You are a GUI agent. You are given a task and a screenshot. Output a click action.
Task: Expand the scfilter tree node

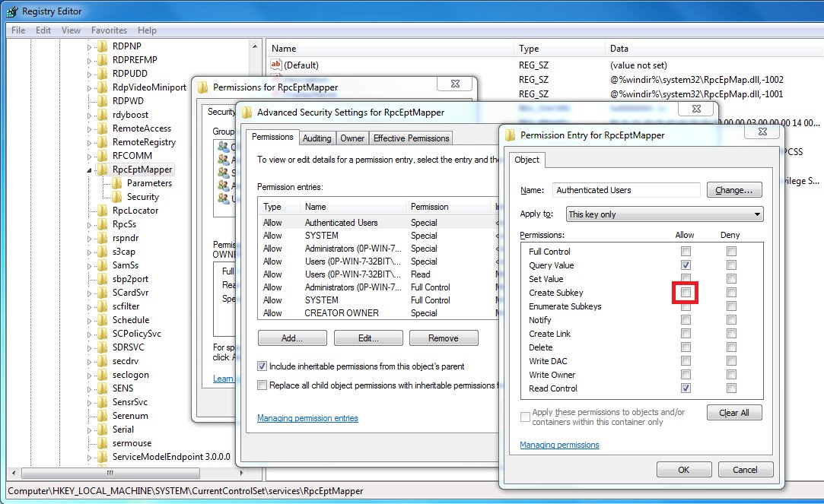[x=89, y=307]
